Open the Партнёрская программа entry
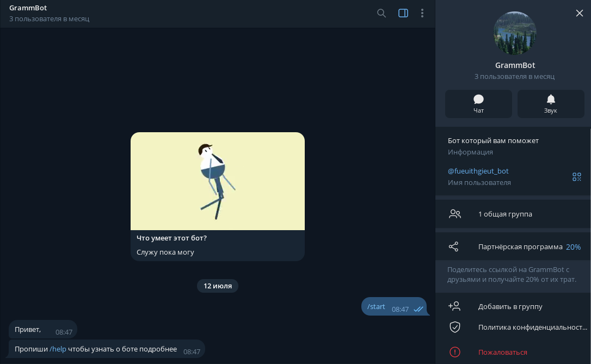Viewport: 591px width, 364px height. pos(513,247)
